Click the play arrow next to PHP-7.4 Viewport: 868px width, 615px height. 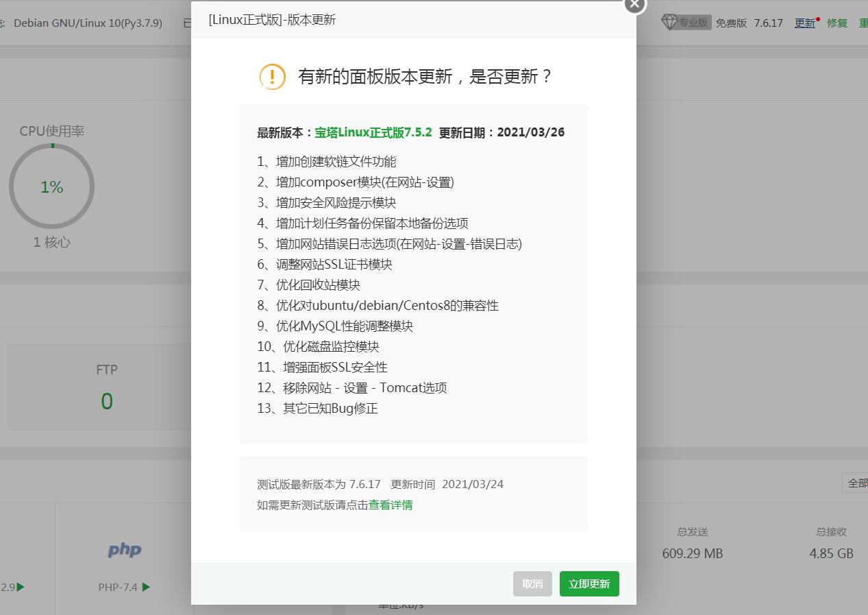[x=146, y=587]
